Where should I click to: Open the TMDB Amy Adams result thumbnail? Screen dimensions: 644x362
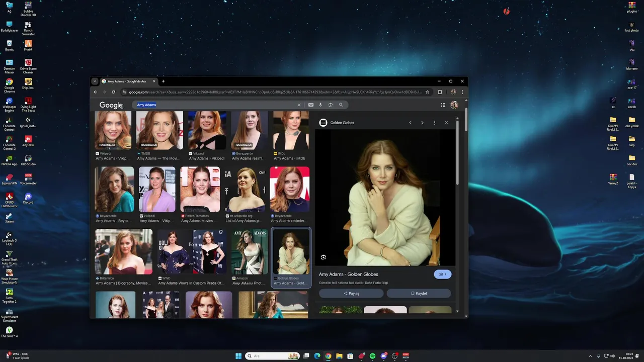pos(159,131)
